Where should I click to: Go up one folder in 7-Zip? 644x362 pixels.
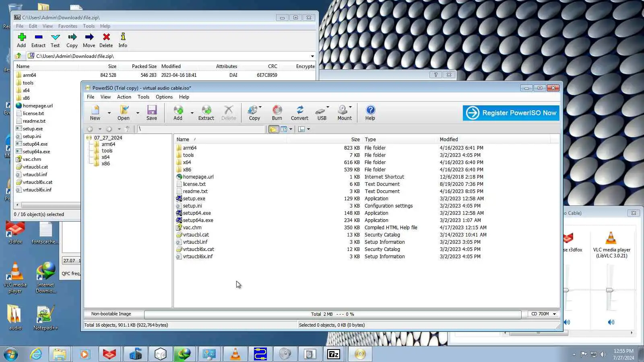point(19,56)
